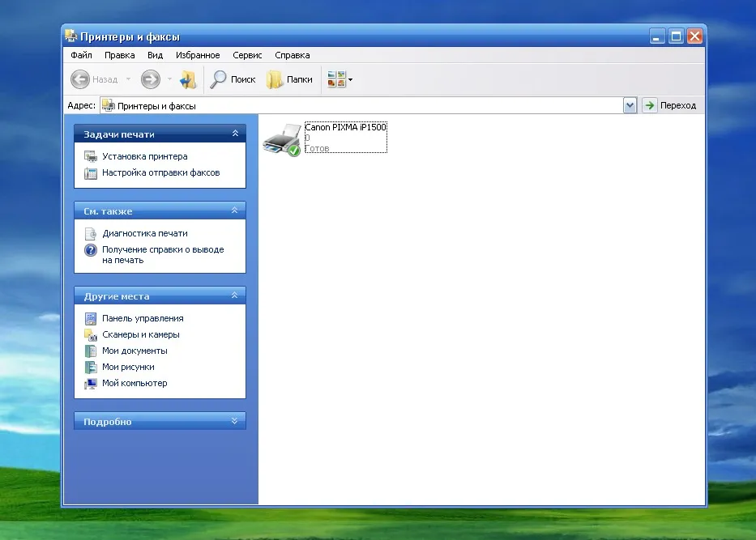Go to Панель управления link
756x540 pixels.
(143, 318)
